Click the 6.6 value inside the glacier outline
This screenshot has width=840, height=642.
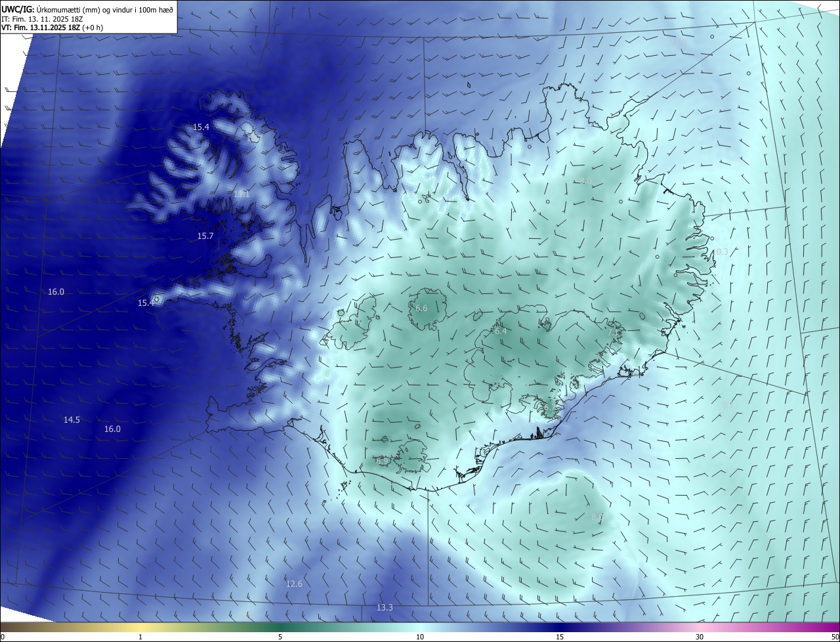click(x=421, y=308)
